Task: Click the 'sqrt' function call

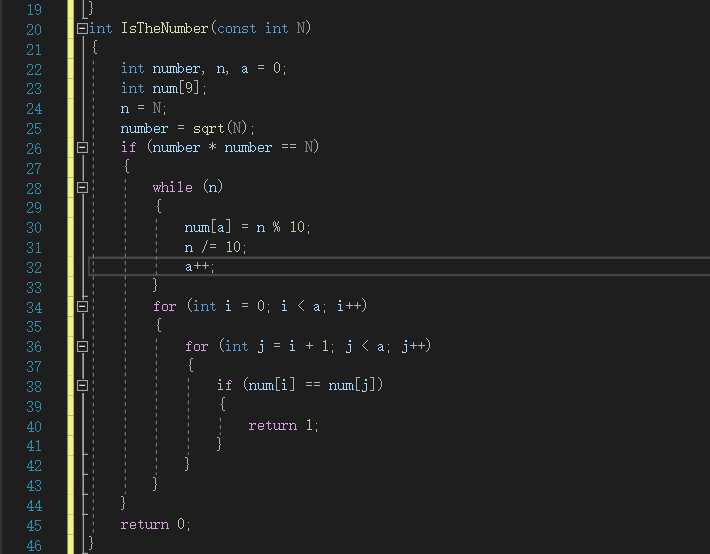Action: [x=208, y=128]
